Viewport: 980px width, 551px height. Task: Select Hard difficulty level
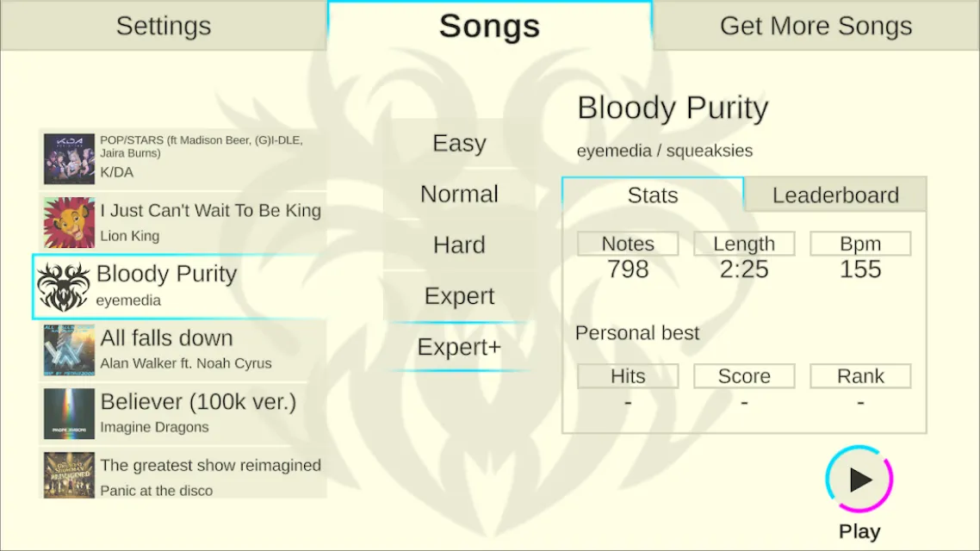point(459,245)
